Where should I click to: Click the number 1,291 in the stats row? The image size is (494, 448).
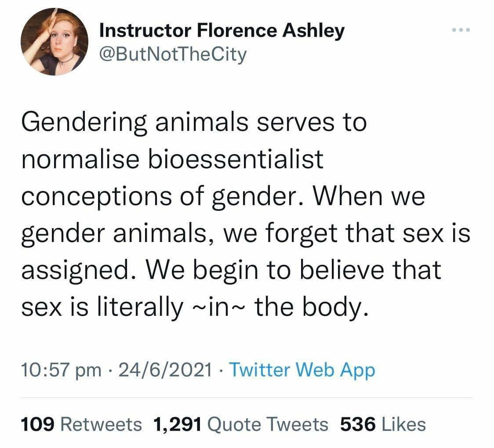(178, 424)
